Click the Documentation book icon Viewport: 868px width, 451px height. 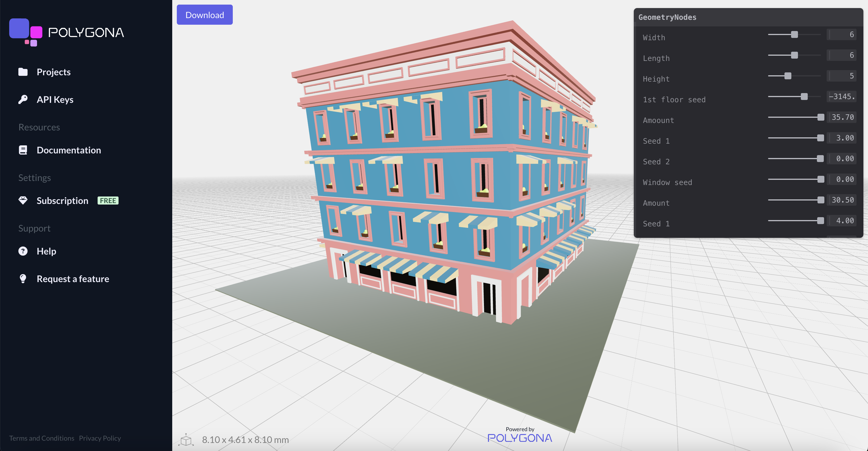coord(23,150)
